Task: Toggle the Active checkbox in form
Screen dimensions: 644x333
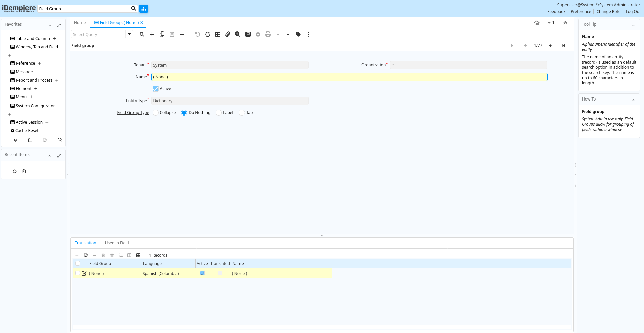Action: coord(156,89)
